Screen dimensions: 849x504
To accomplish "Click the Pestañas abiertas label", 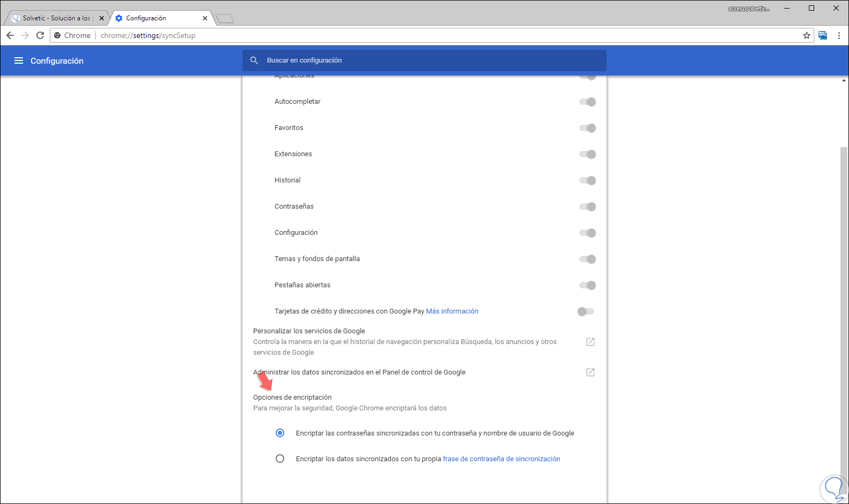I will [x=302, y=285].
